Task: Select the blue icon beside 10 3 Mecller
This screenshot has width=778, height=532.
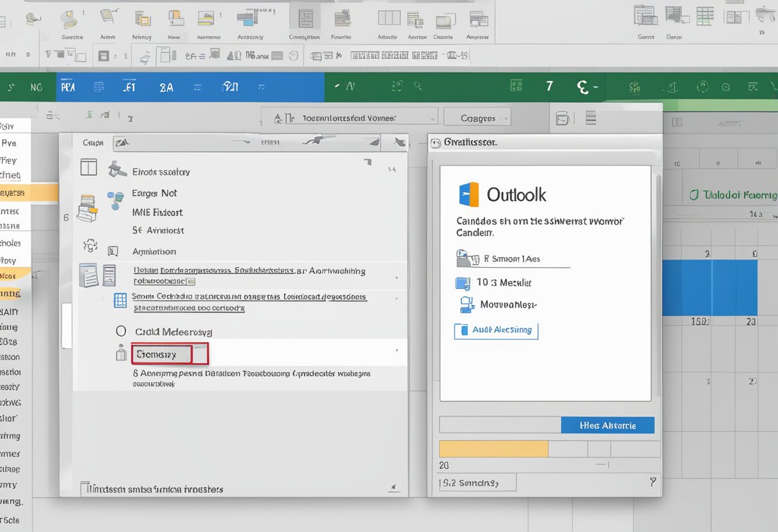Action: click(463, 283)
